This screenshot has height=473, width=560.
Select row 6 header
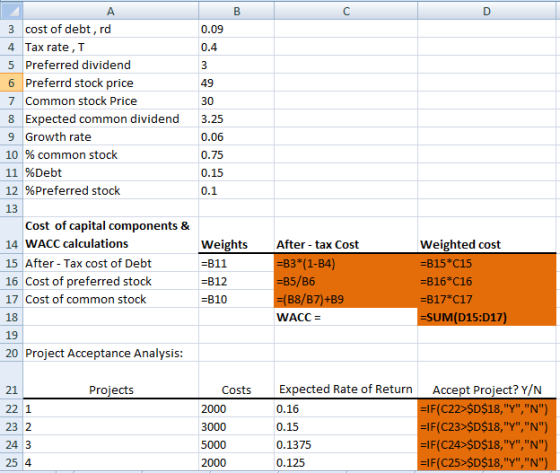(11, 83)
